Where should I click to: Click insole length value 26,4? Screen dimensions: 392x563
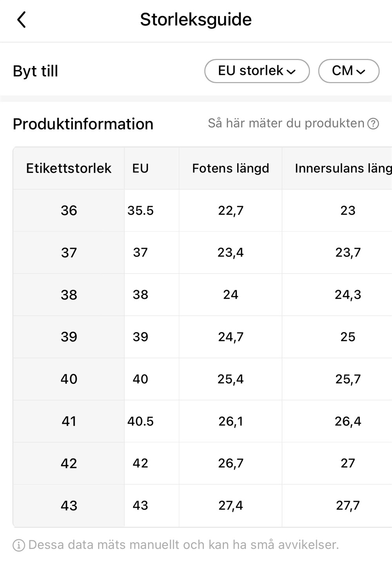tap(348, 421)
